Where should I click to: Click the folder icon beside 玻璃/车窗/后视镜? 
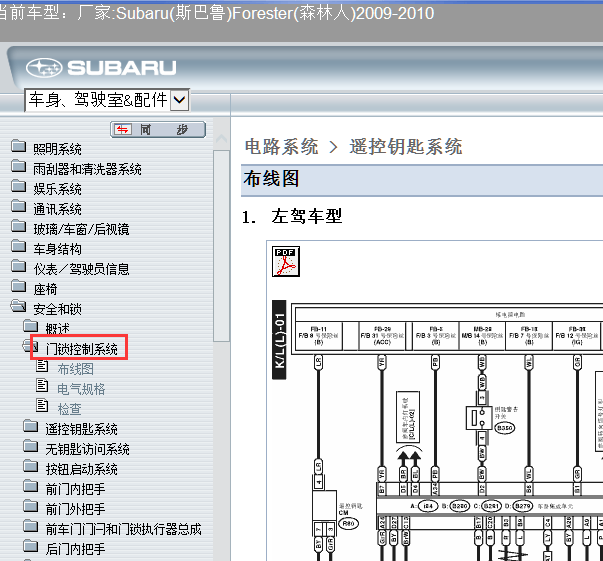coord(18,226)
